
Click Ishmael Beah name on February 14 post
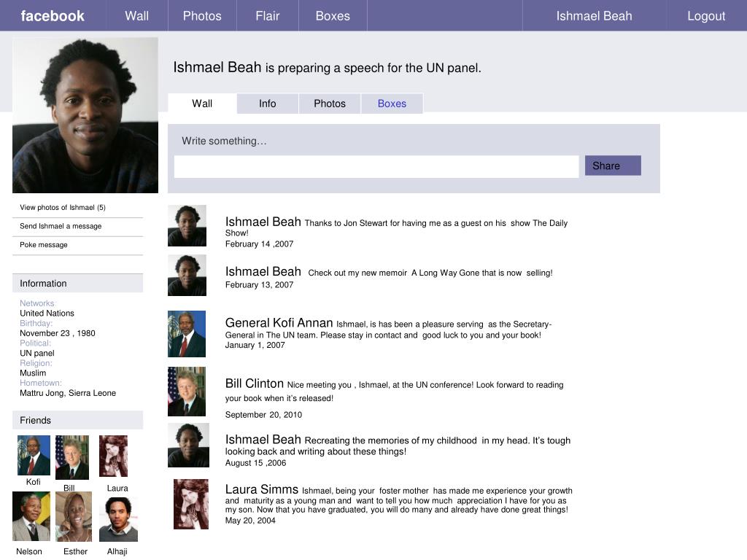(263, 222)
